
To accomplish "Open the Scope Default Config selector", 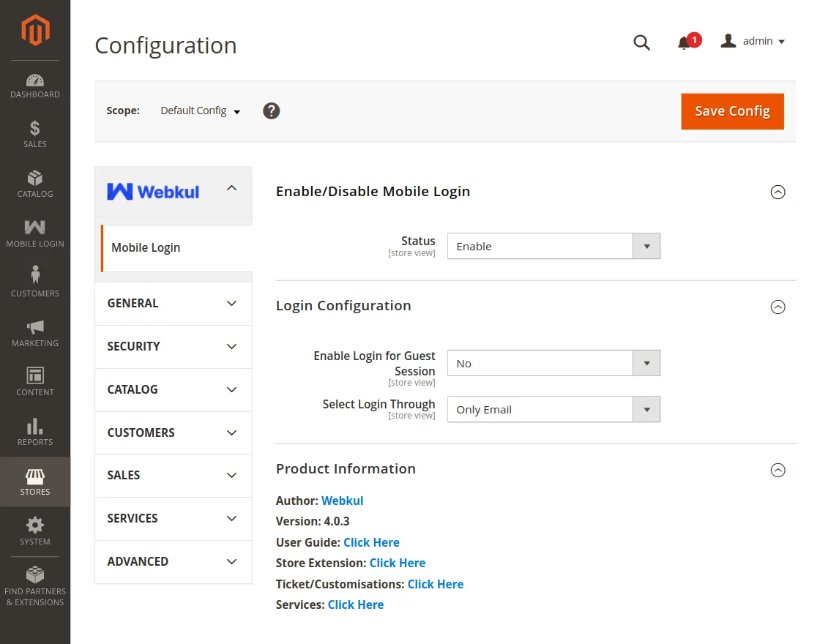I will tap(199, 111).
